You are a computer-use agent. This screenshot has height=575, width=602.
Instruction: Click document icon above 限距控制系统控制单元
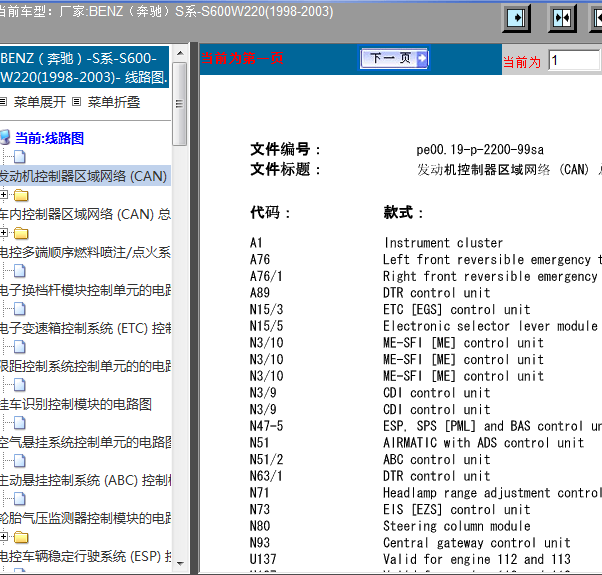[20, 347]
